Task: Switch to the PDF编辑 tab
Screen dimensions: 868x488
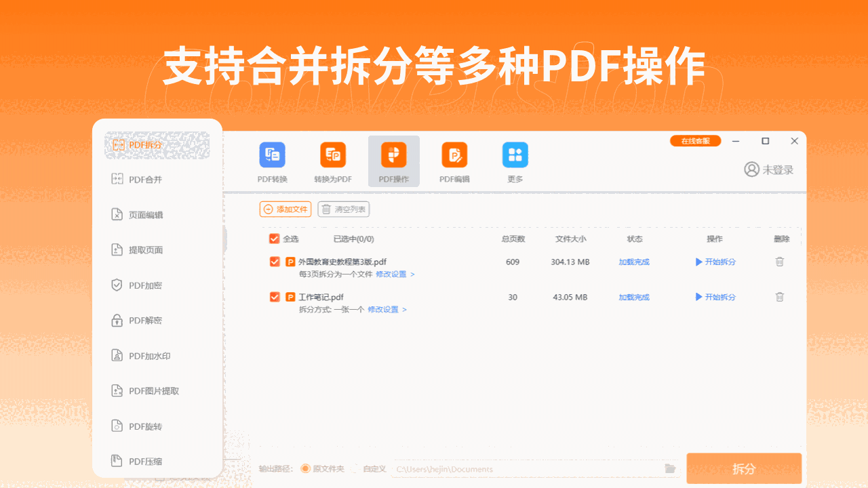Action: point(454,161)
